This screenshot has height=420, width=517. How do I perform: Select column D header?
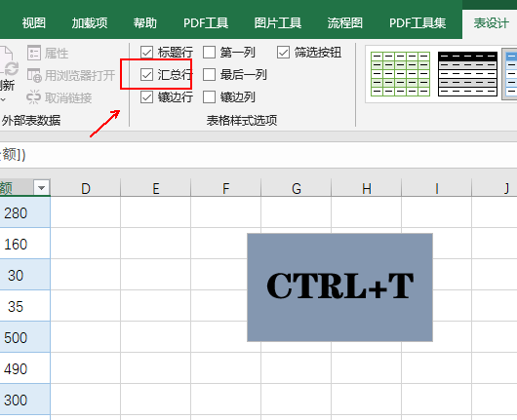pyautogui.click(x=86, y=188)
